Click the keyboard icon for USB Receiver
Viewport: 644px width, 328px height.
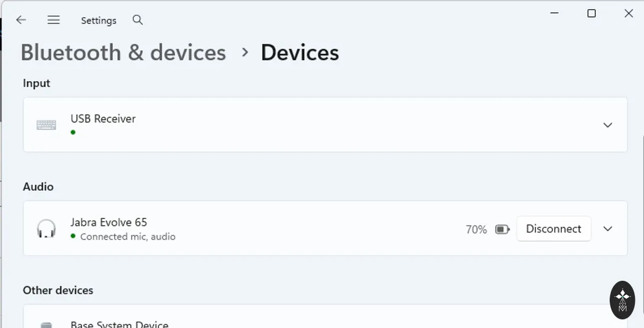tap(46, 125)
